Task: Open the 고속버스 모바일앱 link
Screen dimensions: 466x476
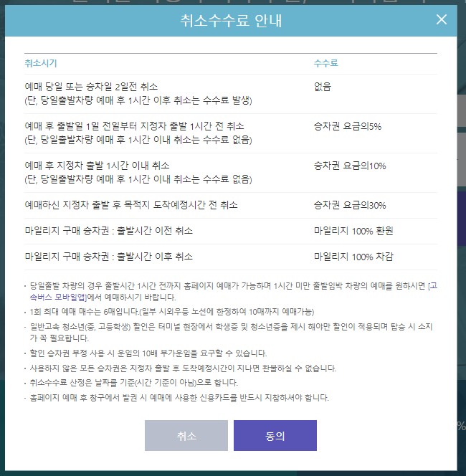Action: pyautogui.click(x=58, y=297)
